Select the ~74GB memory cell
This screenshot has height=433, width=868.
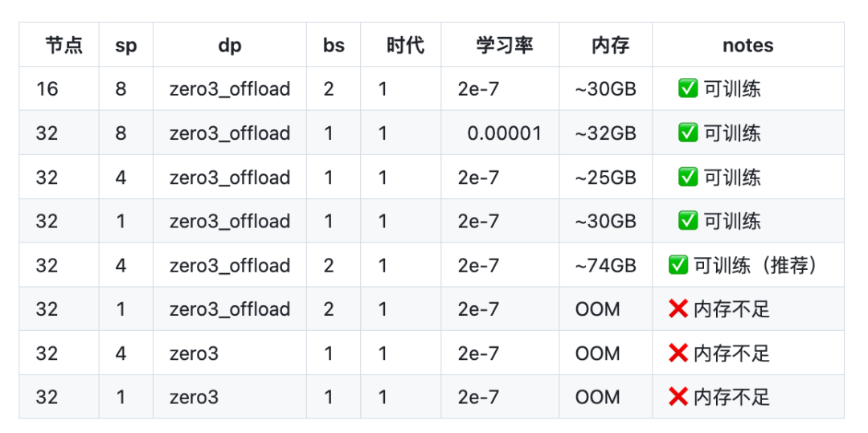[x=605, y=265]
